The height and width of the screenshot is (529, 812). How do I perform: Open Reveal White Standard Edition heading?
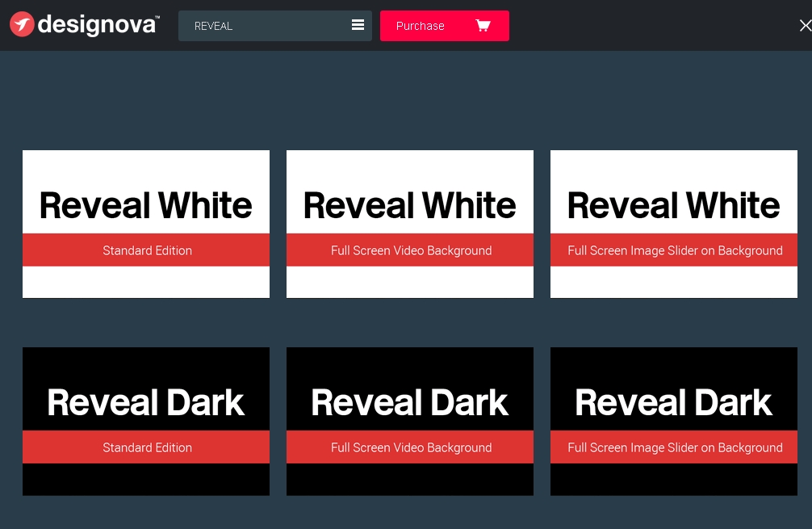click(x=146, y=205)
